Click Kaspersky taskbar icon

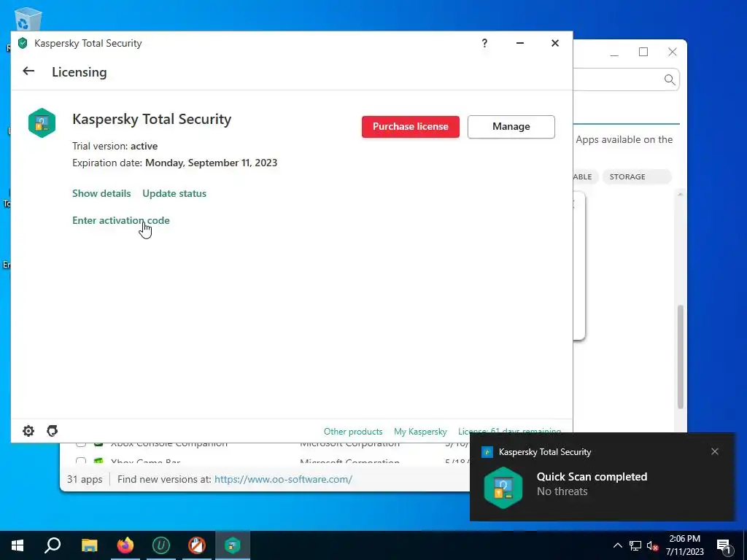(233, 545)
